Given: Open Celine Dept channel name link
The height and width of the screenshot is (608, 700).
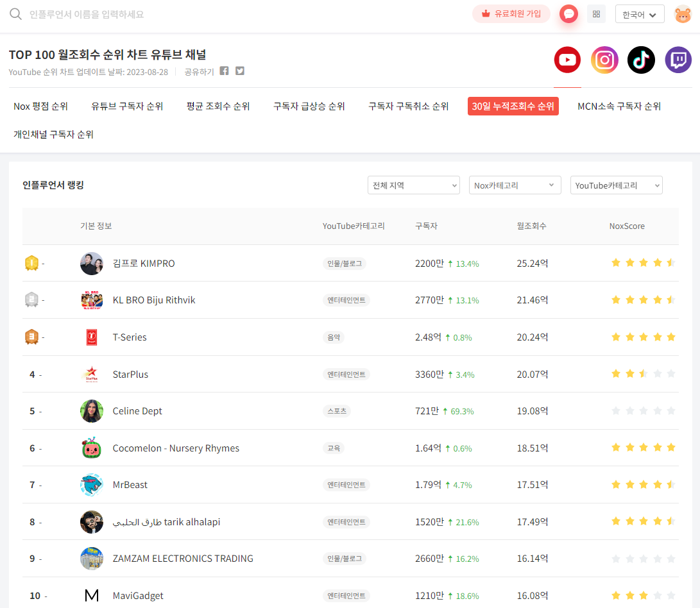Looking at the screenshot, I should [x=137, y=411].
